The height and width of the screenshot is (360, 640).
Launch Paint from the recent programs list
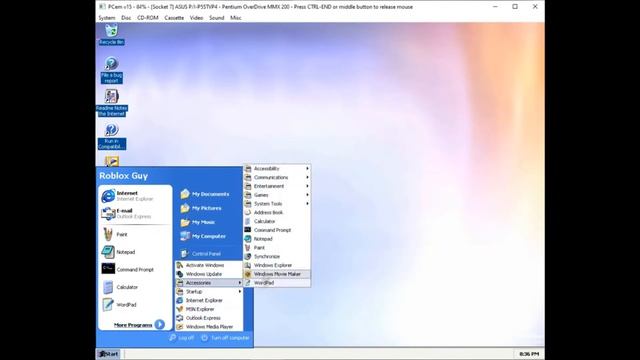(135, 234)
